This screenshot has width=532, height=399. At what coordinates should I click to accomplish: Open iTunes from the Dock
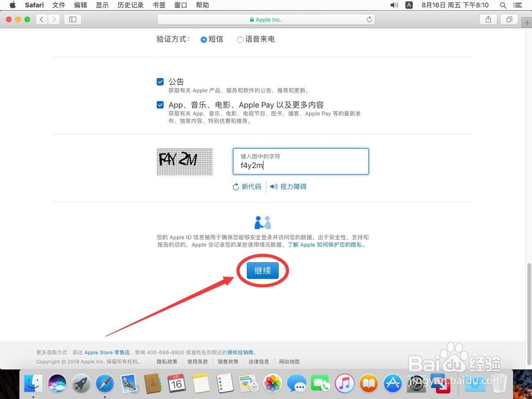point(344,383)
